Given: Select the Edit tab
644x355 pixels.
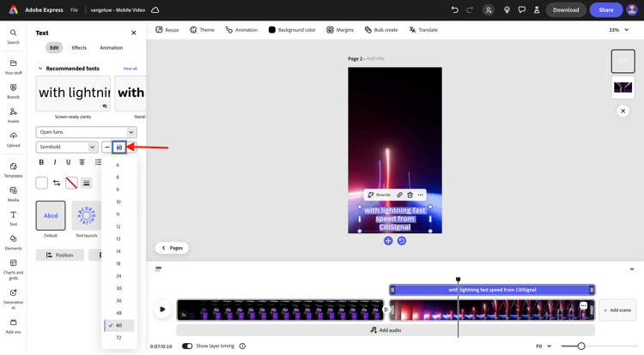Looking at the screenshot, I should 54,47.
